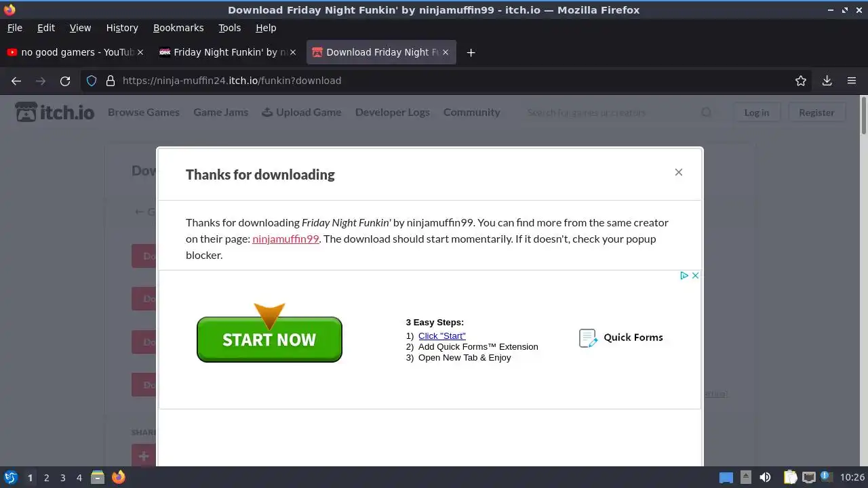
Task: Open the Game Jams page
Action: [x=221, y=113]
